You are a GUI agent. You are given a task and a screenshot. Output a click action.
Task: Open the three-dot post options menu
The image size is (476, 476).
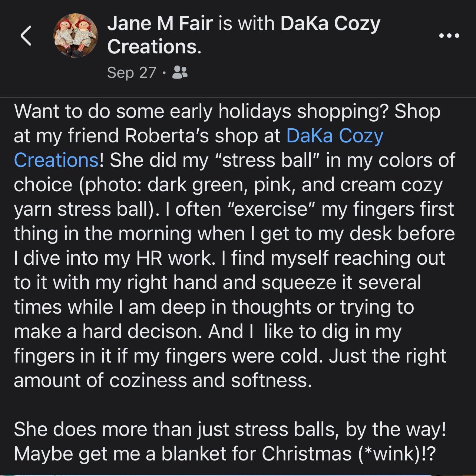click(x=449, y=36)
